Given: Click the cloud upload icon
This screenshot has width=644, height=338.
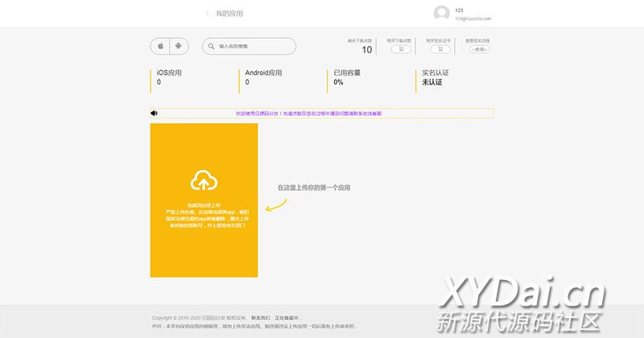Looking at the screenshot, I should click(204, 180).
